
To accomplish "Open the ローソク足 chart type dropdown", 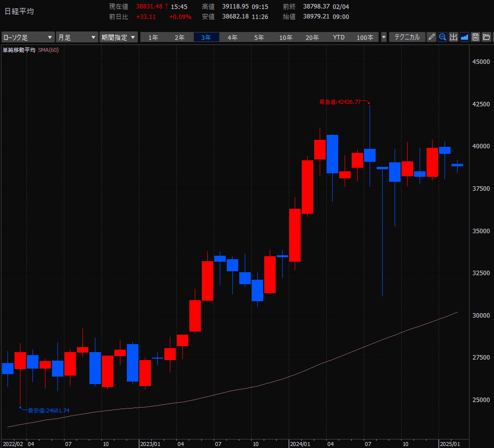I will click(28, 37).
